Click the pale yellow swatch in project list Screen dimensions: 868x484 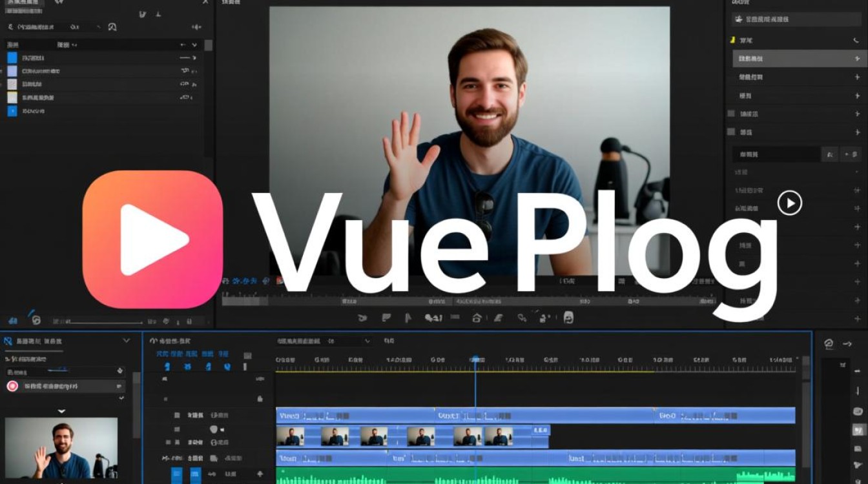pyautogui.click(x=12, y=97)
